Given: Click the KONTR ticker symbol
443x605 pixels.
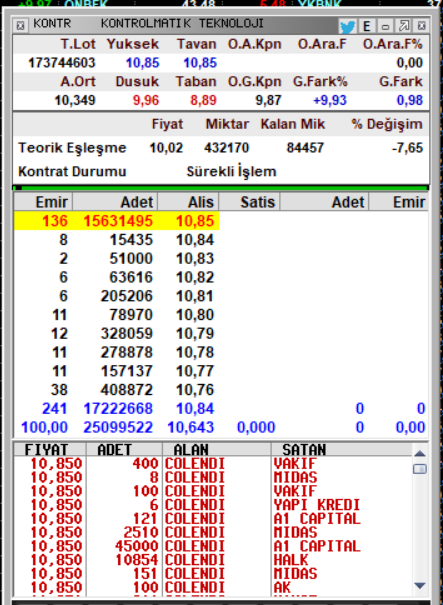Looking at the screenshot, I should point(52,24).
